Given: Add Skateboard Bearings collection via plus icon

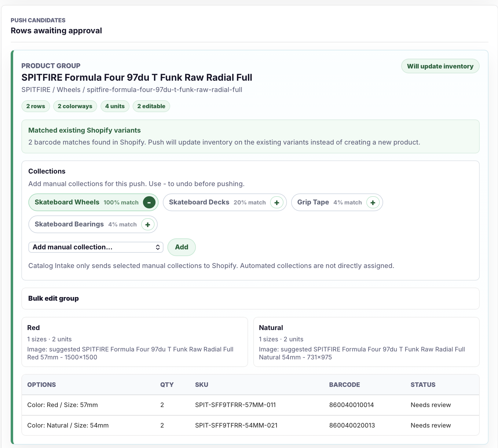Looking at the screenshot, I should pyautogui.click(x=148, y=225).
